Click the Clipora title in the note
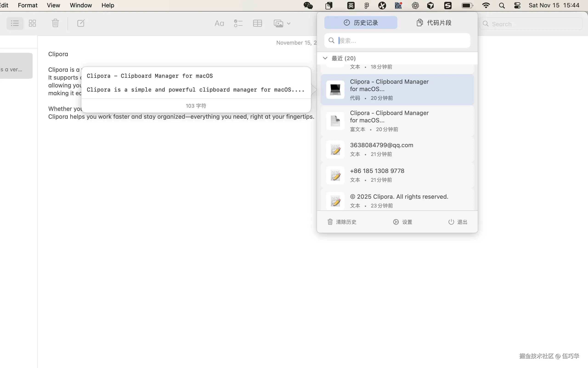 58,54
